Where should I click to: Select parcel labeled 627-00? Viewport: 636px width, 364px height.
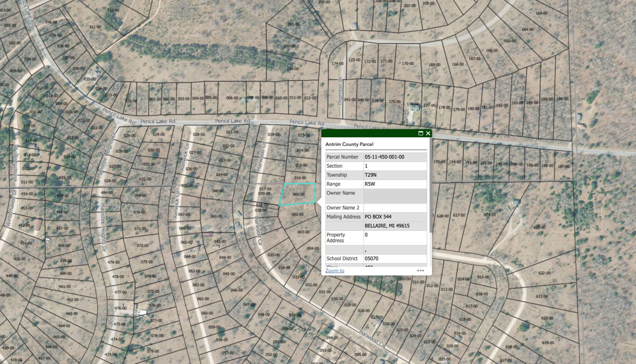point(459,215)
